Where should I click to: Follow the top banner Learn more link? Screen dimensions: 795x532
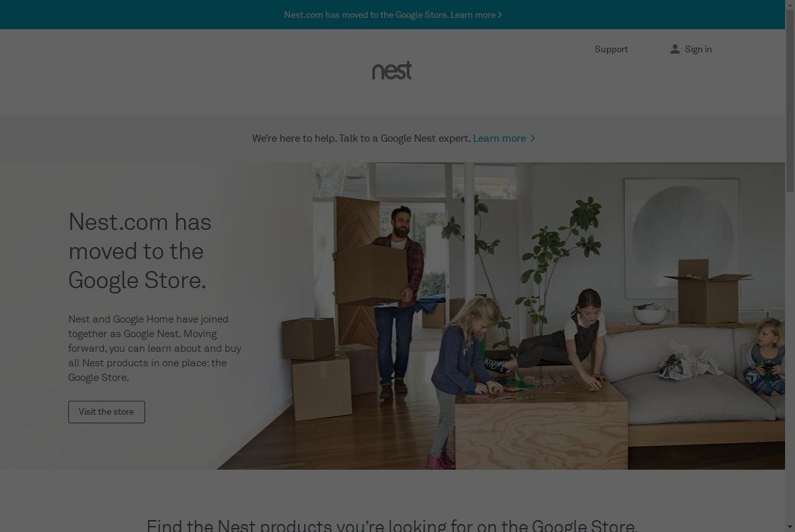pos(473,15)
